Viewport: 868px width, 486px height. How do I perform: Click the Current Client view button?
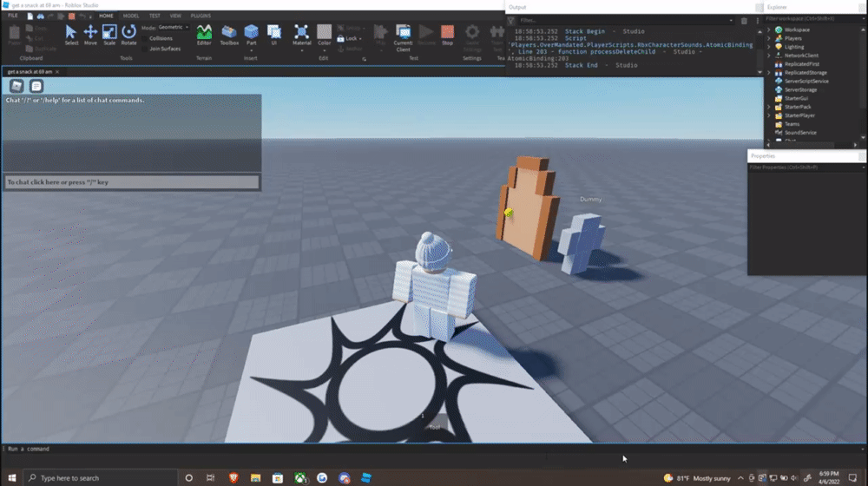coord(403,37)
